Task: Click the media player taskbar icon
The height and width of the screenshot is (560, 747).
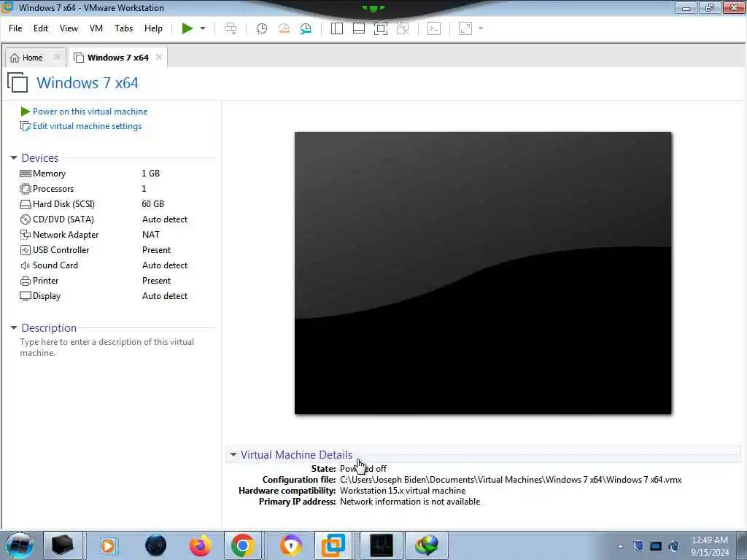Action: [108, 545]
